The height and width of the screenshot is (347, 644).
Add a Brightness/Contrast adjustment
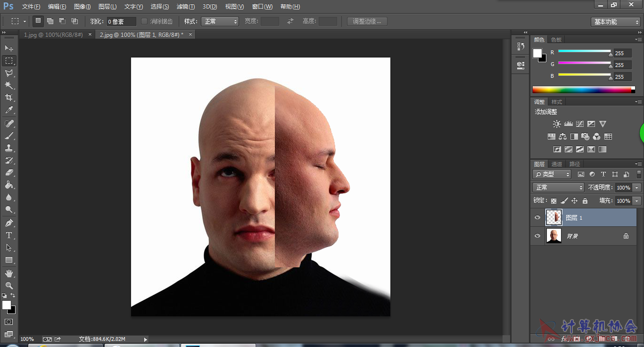point(557,124)
